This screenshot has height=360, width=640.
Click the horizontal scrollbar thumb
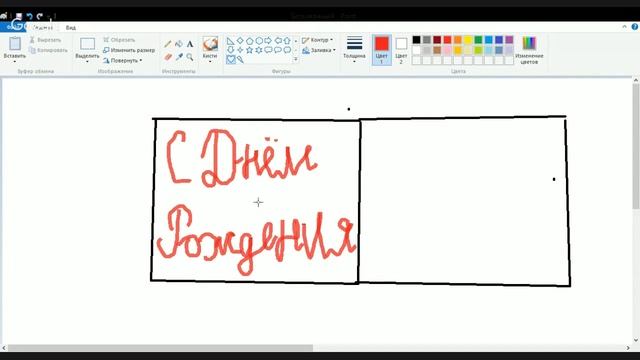pyautogui.click(x=160, y=348)
